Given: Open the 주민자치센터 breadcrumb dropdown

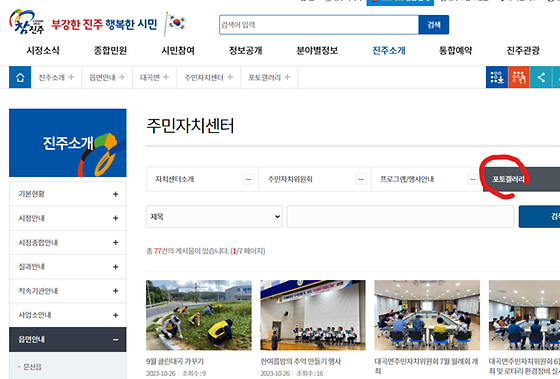Looking at the screenshot, I should (209, 77).
